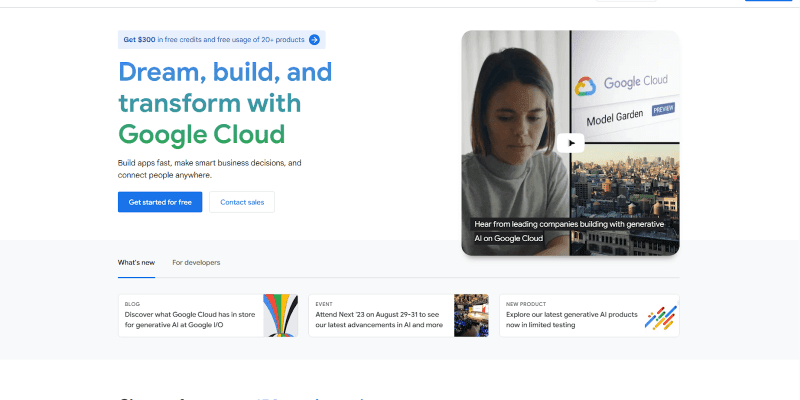Open the new product generative AI card

(589, 315)
